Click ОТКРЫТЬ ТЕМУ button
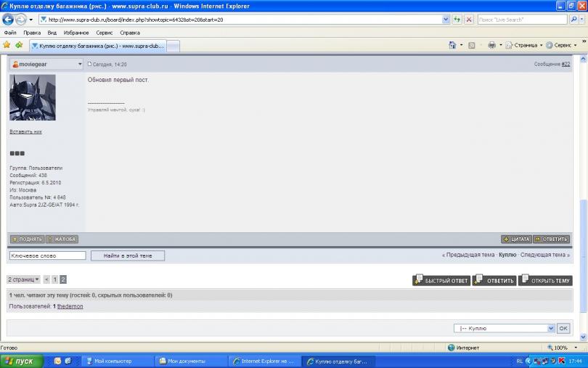The width and height of the screenshot is (588, 368). (x=545, y=280)
